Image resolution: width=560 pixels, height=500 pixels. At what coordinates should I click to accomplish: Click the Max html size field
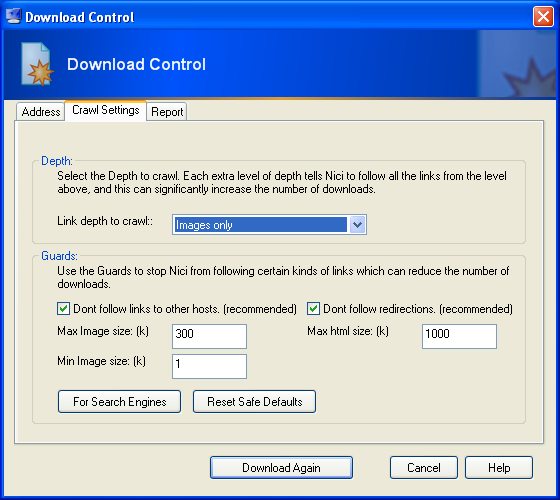(x=459, y=336)
